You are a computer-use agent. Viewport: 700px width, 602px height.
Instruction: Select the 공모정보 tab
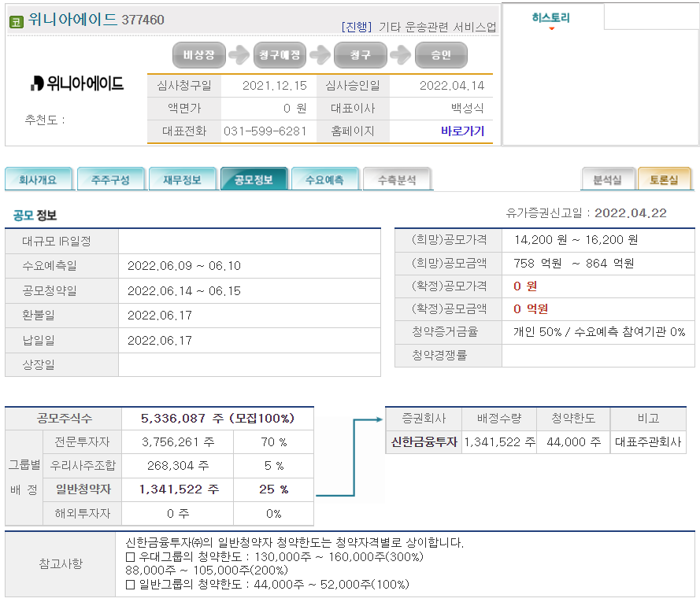click(x=254, y=179)
